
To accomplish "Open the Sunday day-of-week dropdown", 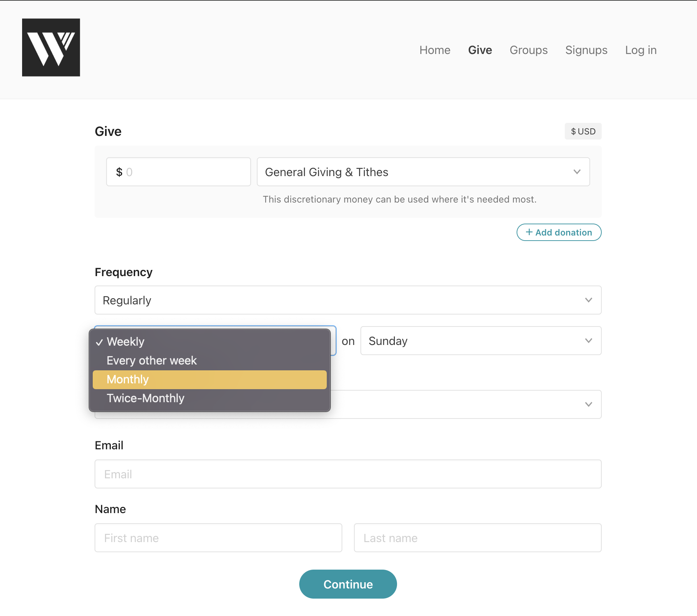I will (480, 341).
